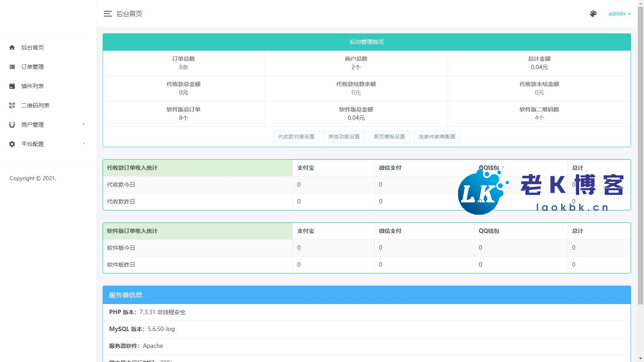Click the gear icon beside 平台配置
644x362 pixels.
coord(12,144)
